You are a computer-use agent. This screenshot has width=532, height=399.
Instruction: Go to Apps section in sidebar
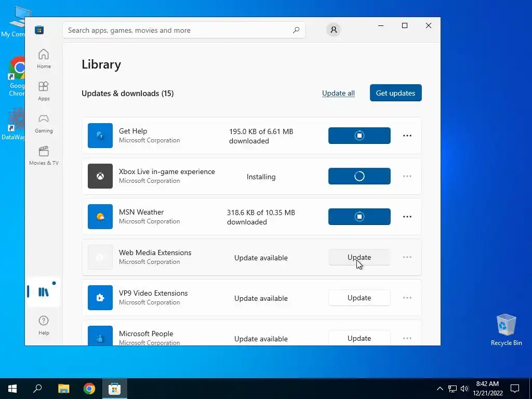pos(44,91)
